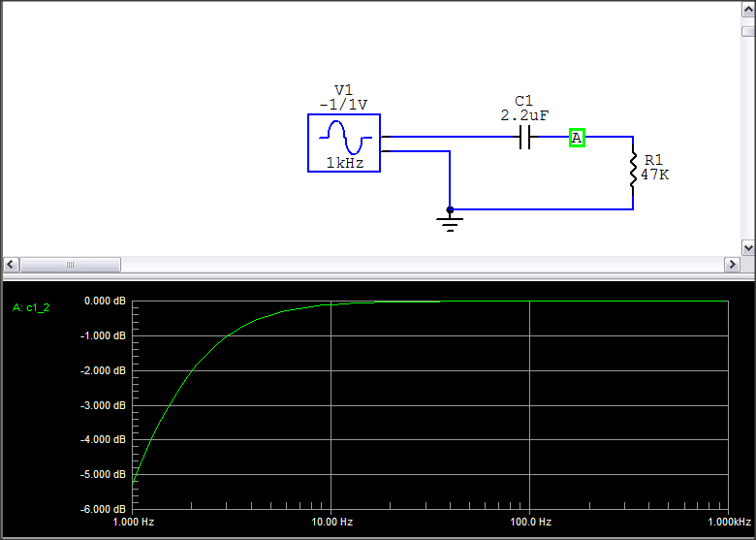Click the green probe marker A

click(577, 138)
